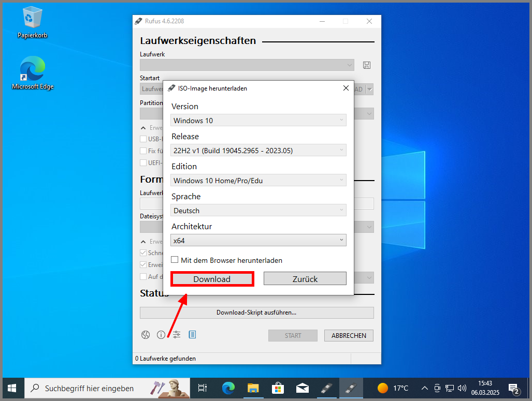Click the Zurück button

click(x=305, y=279)
